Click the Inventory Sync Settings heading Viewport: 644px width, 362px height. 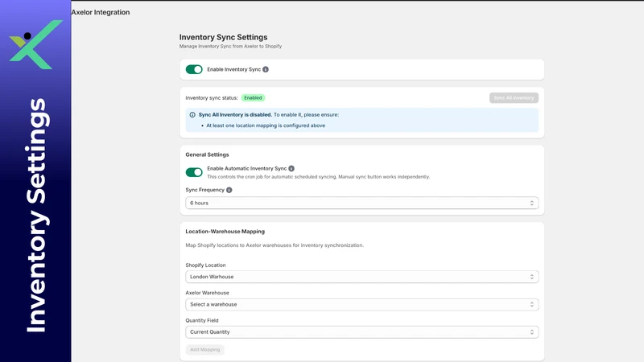coord(224,37)
